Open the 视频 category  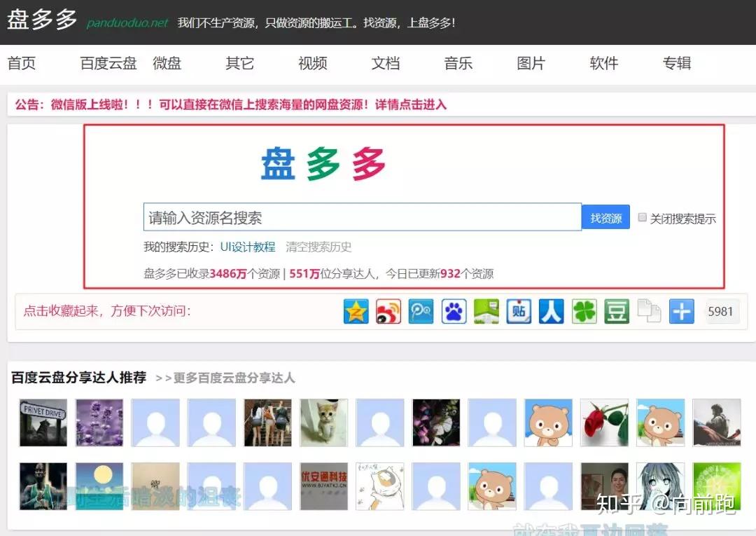click(312, 63)
